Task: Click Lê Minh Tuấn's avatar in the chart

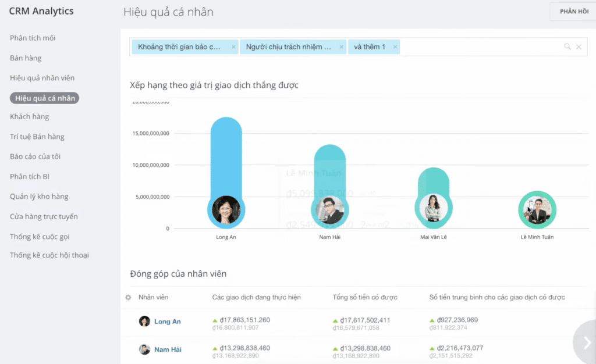Action: (537, 210)
